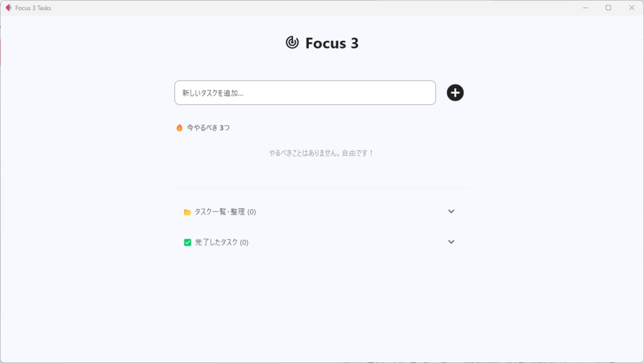Screen dimensions: 644x363
Task: Close the Focus 3 Tasks window
Action: [x=631, y=8]
